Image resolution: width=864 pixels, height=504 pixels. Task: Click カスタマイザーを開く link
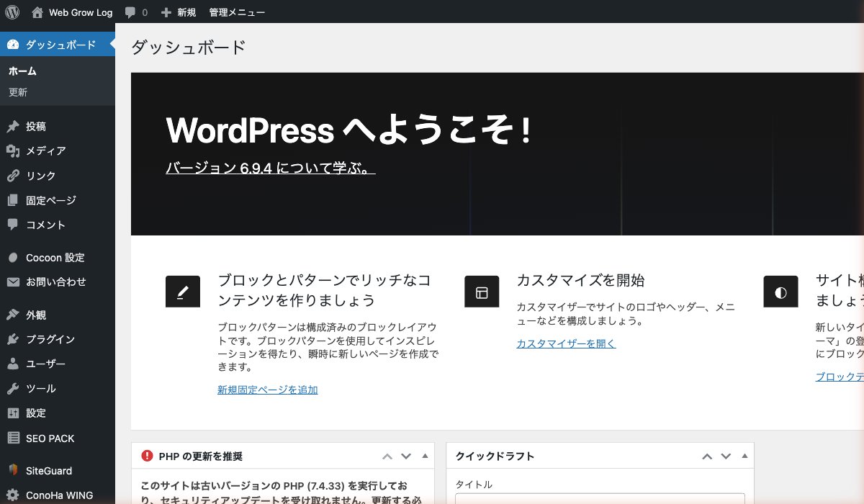tap(567, 343)
